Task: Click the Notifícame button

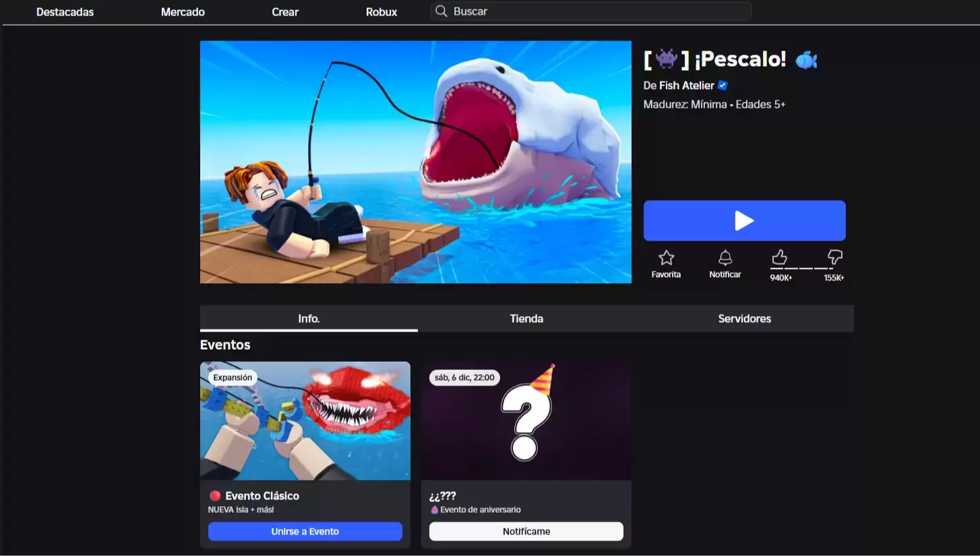Action: tap(526, 531)
